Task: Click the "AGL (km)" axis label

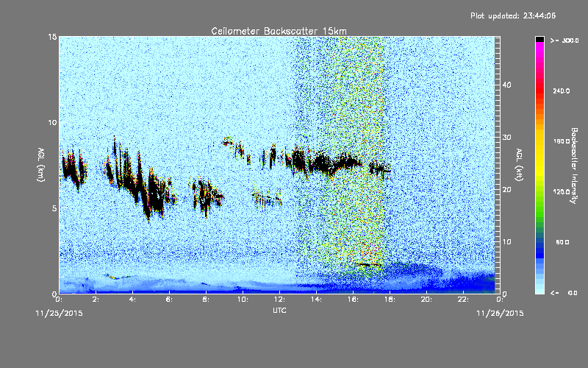Action: (x=41, y=165)
